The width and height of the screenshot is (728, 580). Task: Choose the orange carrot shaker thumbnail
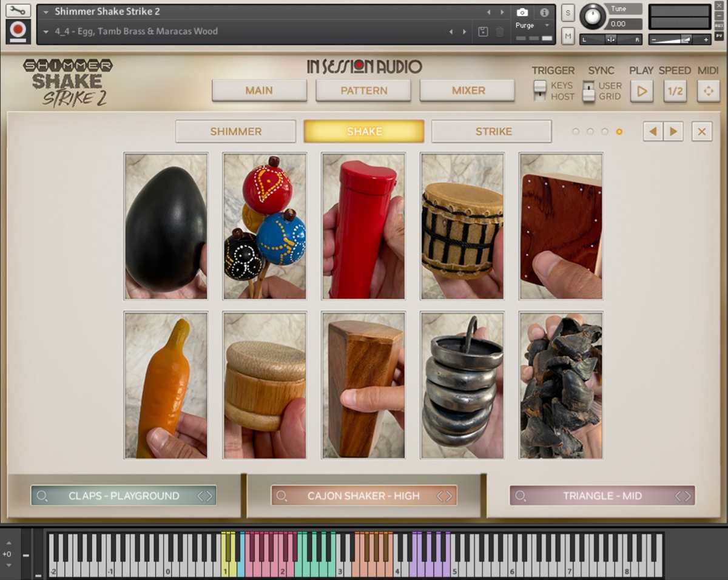pos(166,385)
